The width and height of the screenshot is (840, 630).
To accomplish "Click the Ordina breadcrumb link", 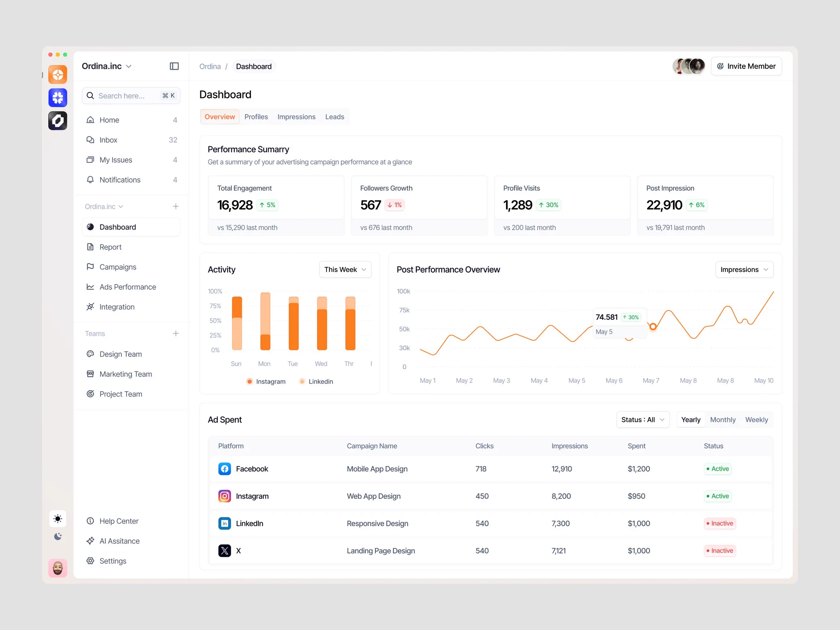I will coord(210,66).
